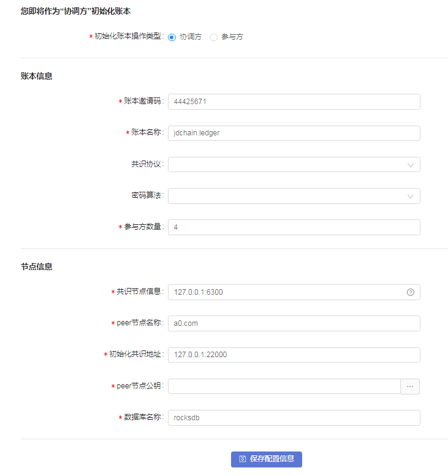Open the 密码算法 dropdown
Viewport: 448px width, 476px height.
coord(294,196)
